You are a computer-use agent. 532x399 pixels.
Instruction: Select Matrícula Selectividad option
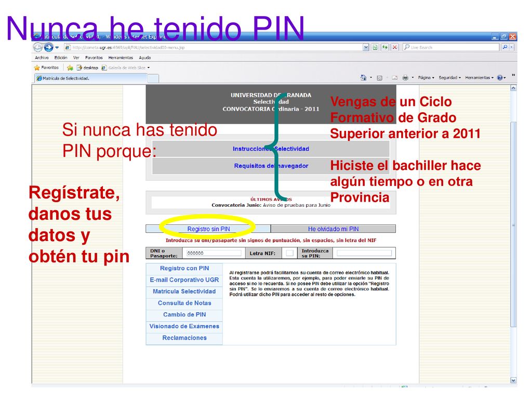(184, 291)
